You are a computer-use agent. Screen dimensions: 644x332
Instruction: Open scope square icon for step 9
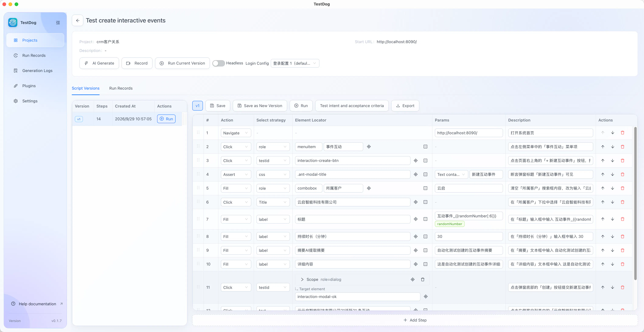tap(425, 250)
